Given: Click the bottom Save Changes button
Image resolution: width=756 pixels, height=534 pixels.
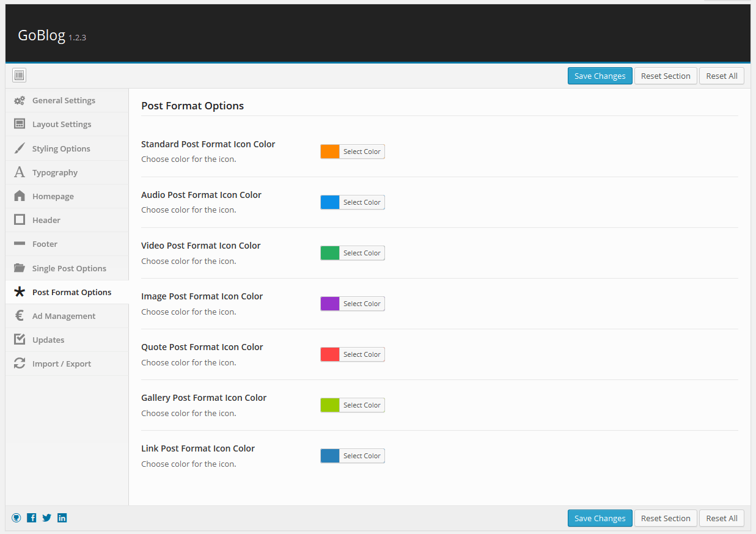Looking at the screenshot, I should (600, 518).
